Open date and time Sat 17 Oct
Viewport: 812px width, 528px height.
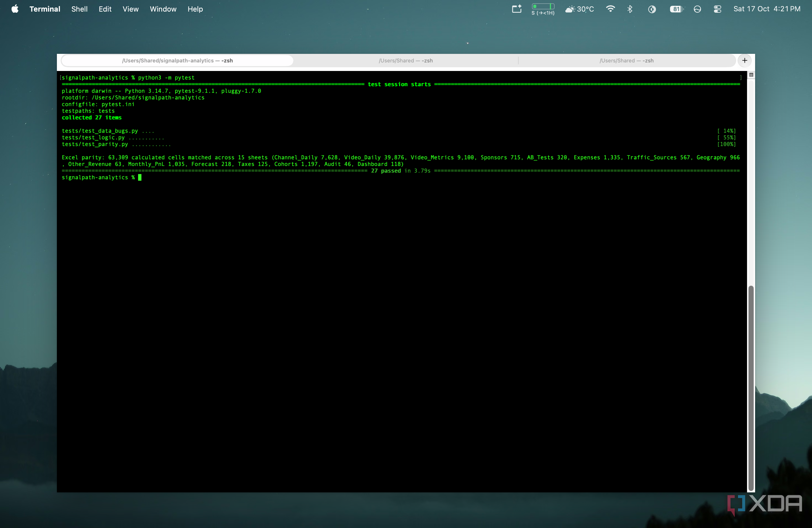767,9
